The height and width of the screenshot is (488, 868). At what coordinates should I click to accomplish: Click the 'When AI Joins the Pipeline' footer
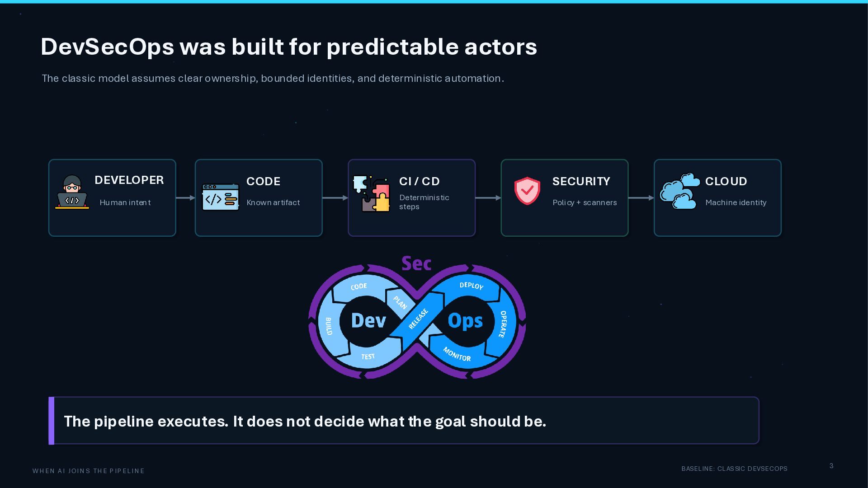89,471
